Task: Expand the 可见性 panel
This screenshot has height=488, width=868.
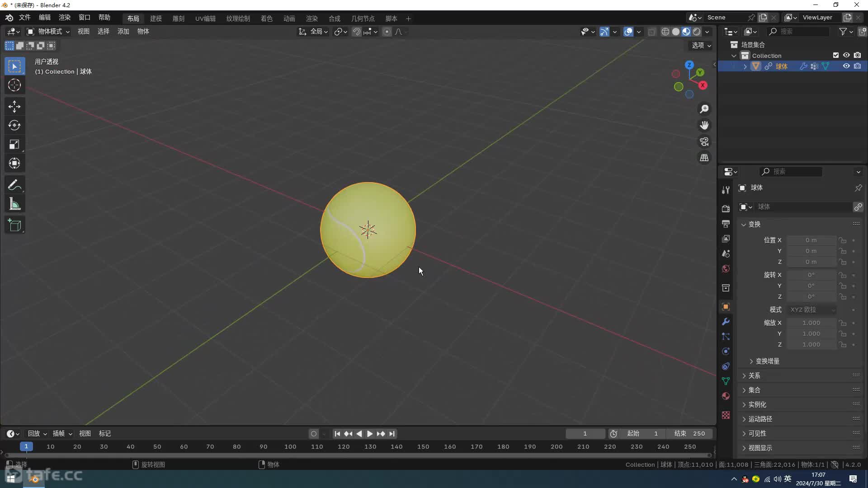Action: click(x=754, y=433)
